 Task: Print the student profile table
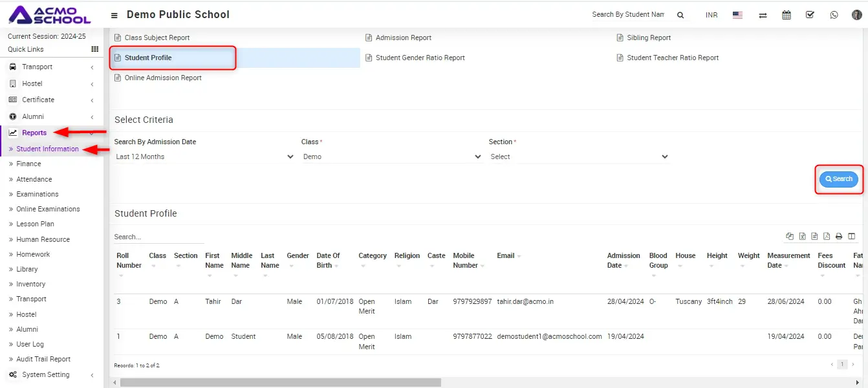[839, 237]
